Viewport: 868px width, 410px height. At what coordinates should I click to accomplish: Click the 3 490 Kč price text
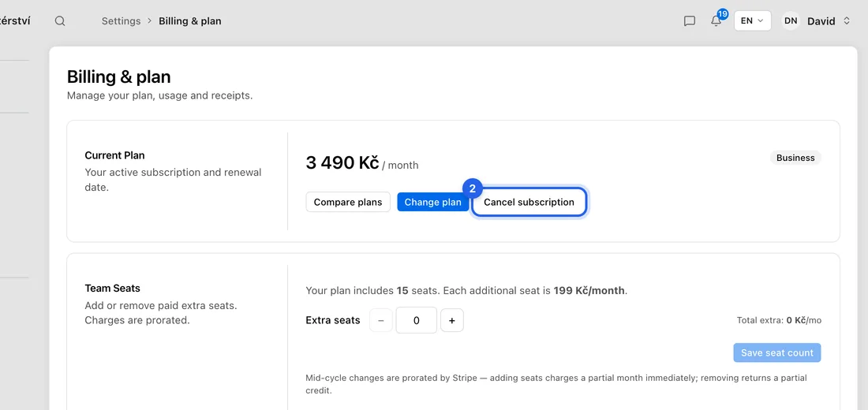point(342,162)
